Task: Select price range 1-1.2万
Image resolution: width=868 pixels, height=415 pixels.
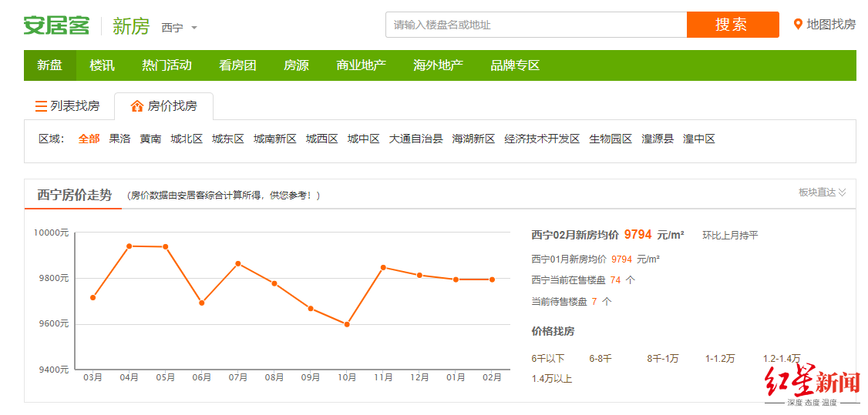Action: (720, 359)
